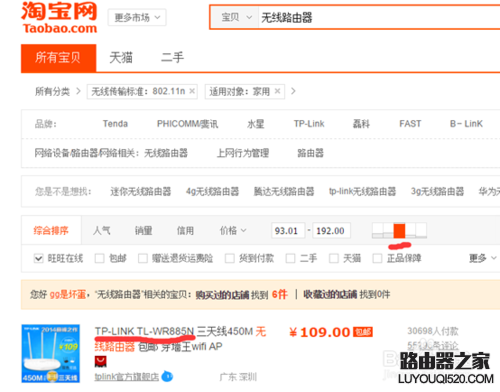
Task: Enable the 正品保障 checkbox
Action: [377, 258]
